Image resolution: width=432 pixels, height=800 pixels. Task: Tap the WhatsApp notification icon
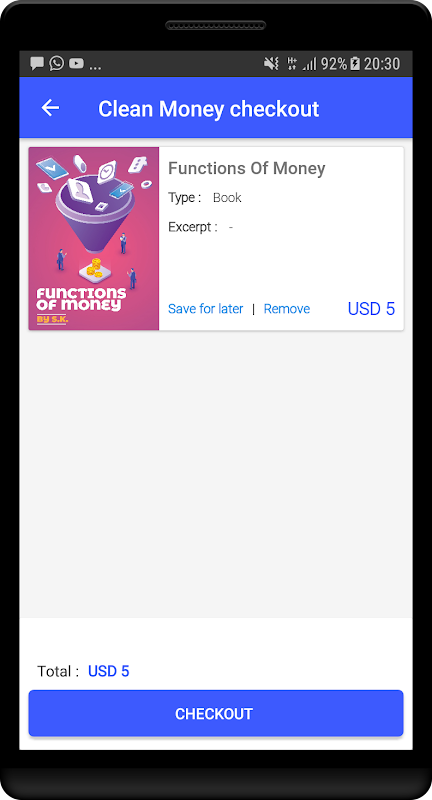click(x=57, y=63)
